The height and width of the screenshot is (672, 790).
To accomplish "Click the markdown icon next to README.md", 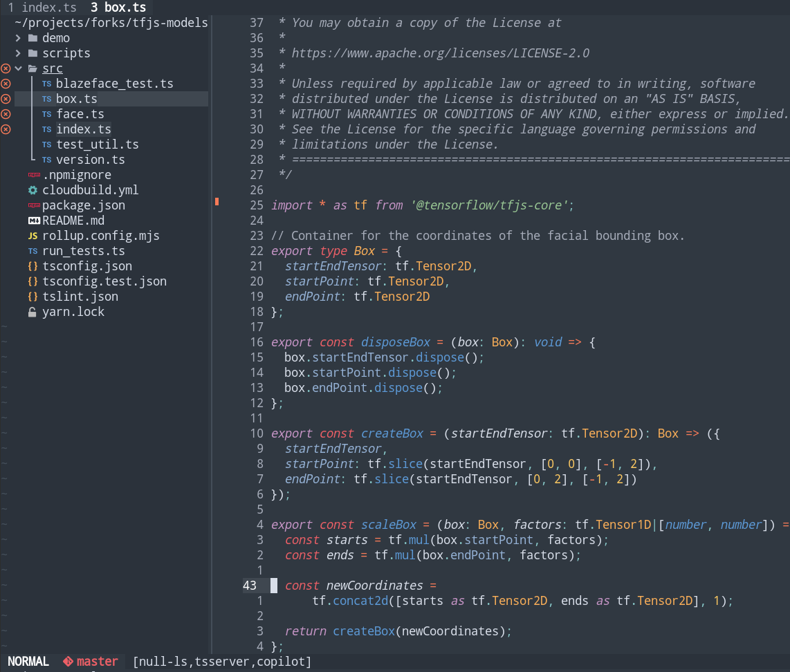I will click(x=32, y=220).
